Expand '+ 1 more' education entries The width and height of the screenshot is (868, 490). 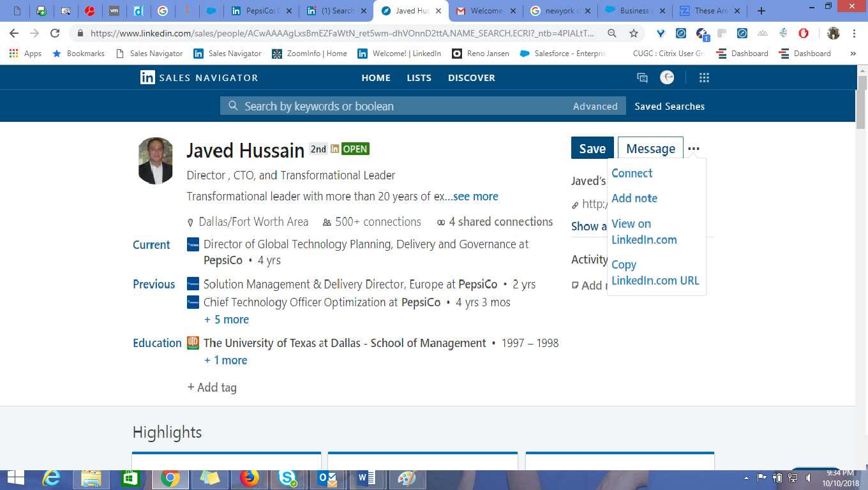[225, 360]
